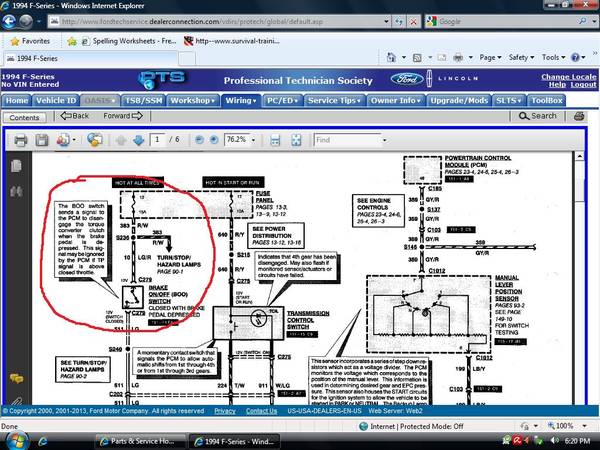This screenshot has height=450, width=600.
Task: Select the ToolBox tab
Action: pos(546,100)
